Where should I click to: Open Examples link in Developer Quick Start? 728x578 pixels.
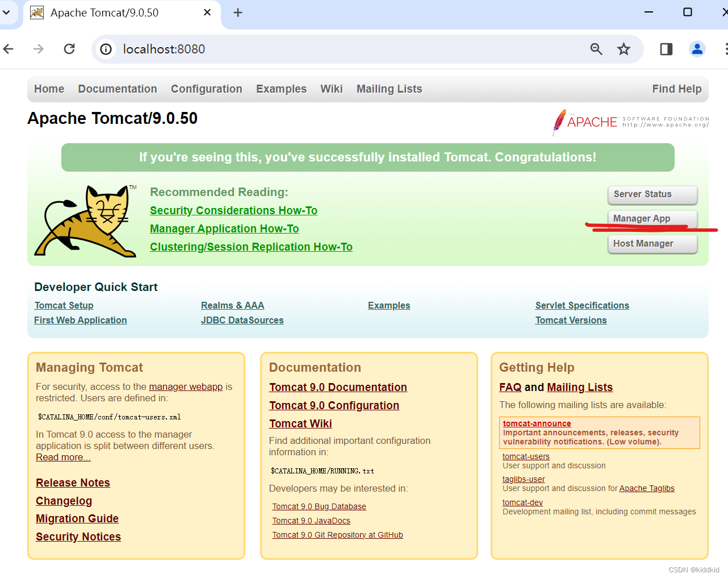click(x=389, y=305)
